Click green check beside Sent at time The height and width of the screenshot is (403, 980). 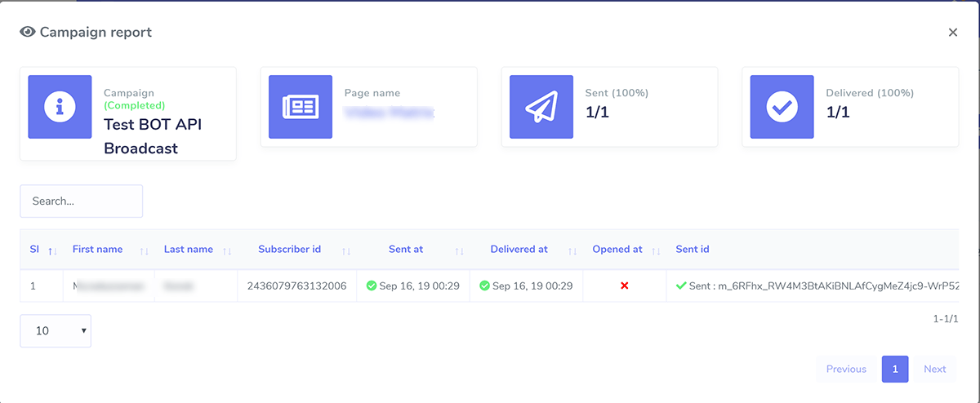pos(372,286)
